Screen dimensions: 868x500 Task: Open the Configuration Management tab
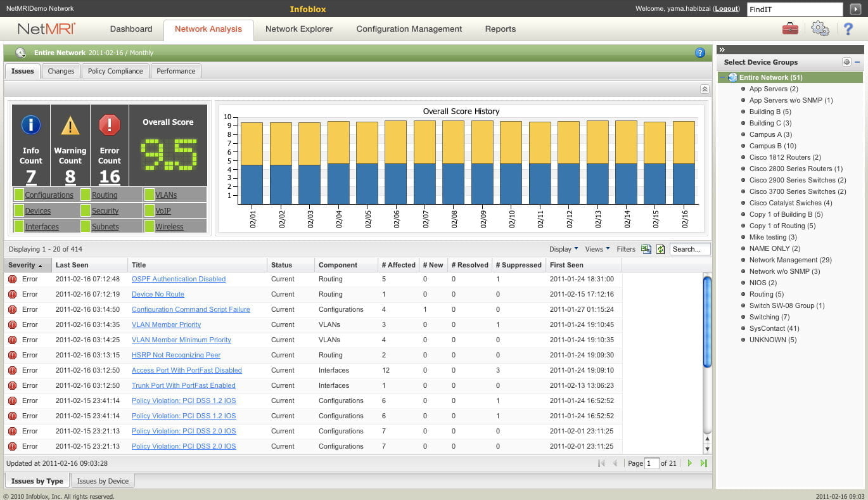[409, 29]
